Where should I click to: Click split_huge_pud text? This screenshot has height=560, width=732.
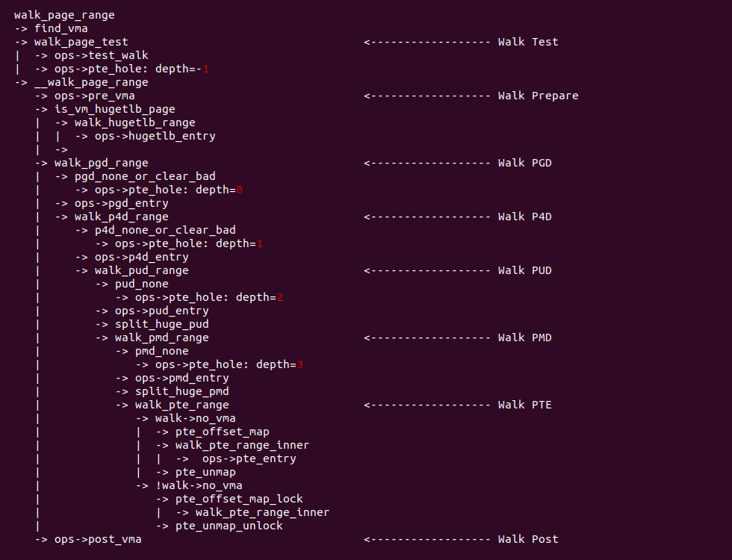pyautogui.click(x=161, y=324)
